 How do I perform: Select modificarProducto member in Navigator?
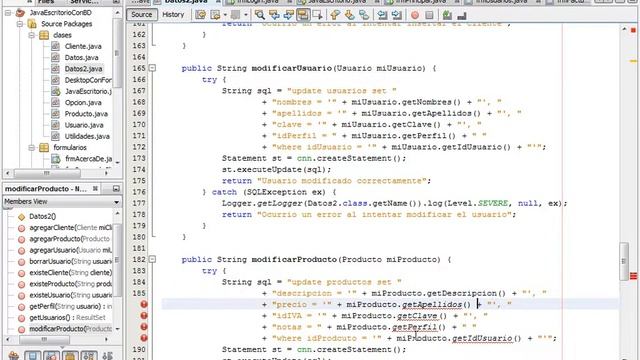tap(70, 329)
